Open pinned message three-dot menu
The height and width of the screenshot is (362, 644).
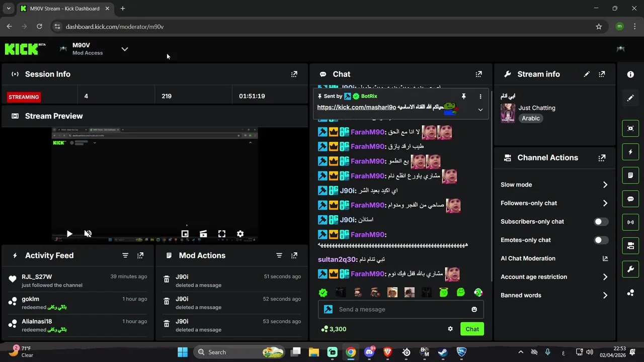[x=480, y=96]
